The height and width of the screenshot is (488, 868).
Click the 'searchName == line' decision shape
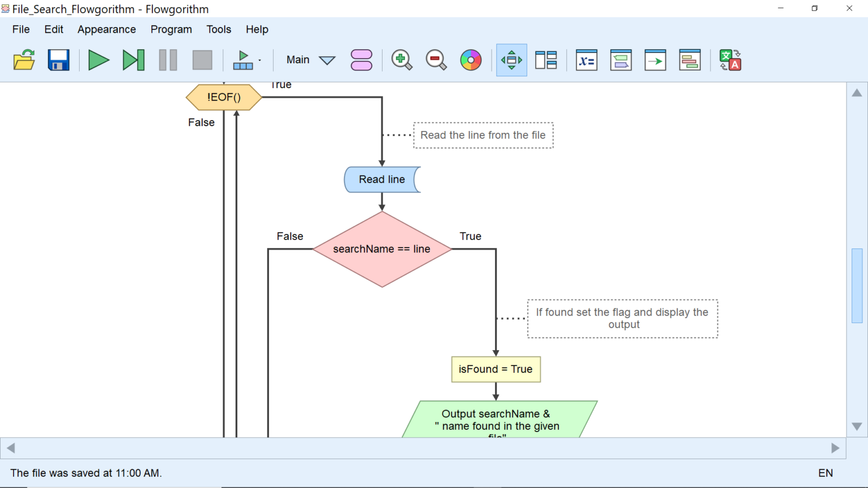pyautogui.click(x=382, y=249)
